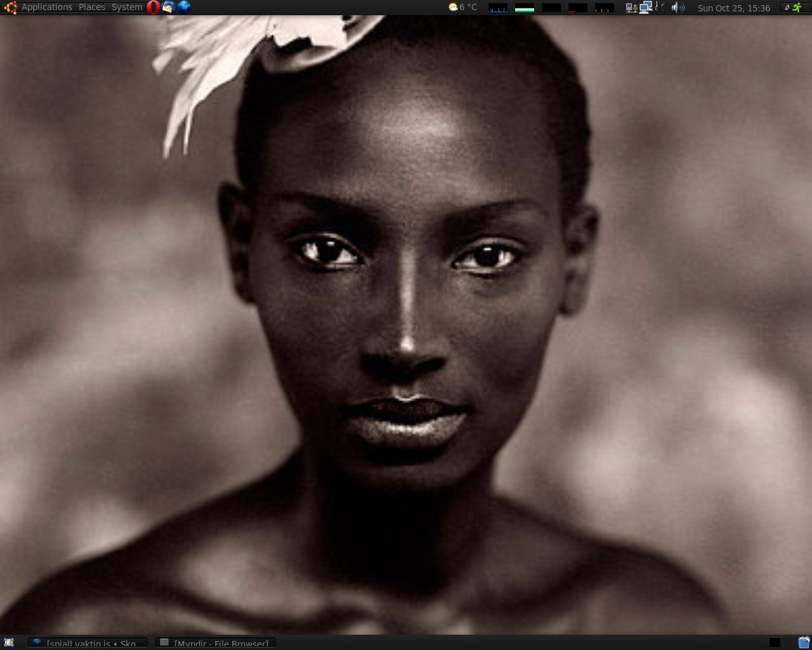This screenshot has width=812, height=650.
Task: Open the Applications menu
Action: [46, 8]
